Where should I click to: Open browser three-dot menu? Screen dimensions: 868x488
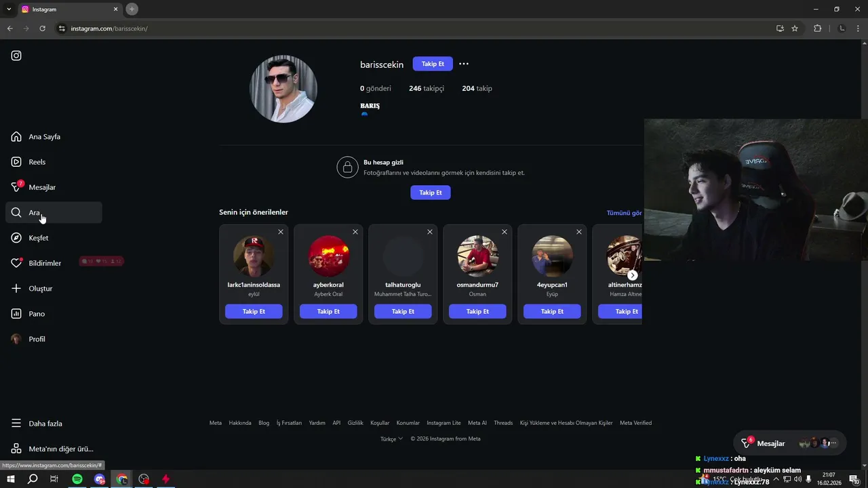point(859,28)
